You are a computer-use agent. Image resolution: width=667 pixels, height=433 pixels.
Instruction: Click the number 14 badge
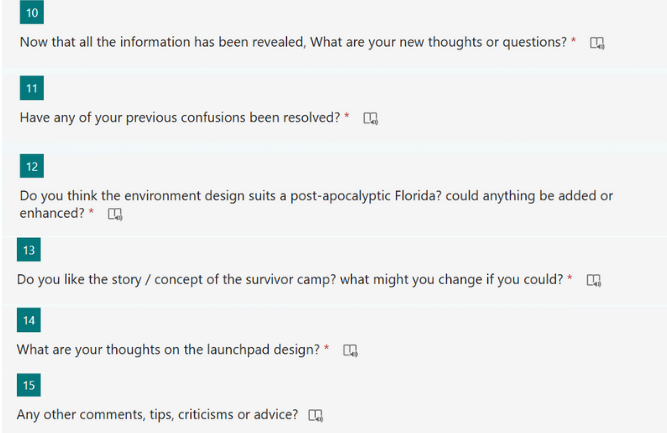click(29, 320)
